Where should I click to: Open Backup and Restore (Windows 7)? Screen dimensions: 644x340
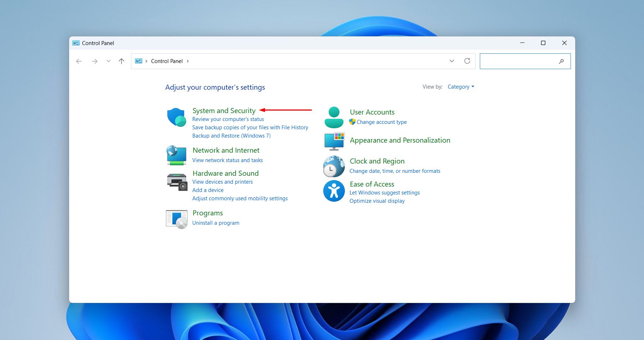click(x=231, y=136)
